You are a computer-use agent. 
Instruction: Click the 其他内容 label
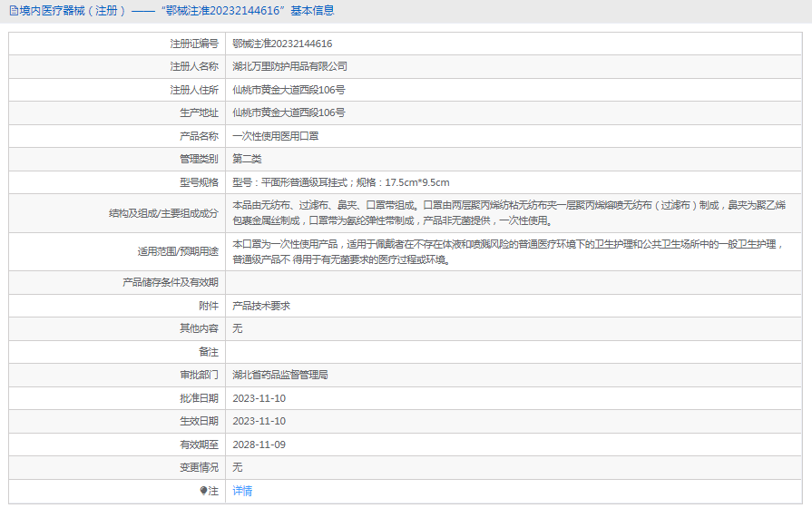click(x=199, y=328)
